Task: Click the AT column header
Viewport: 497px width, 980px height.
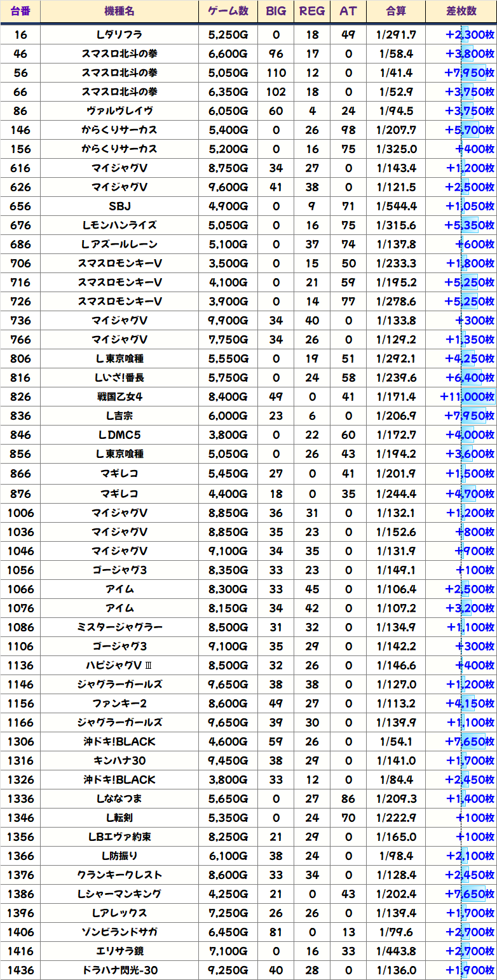Action: (x=348, y=12)
